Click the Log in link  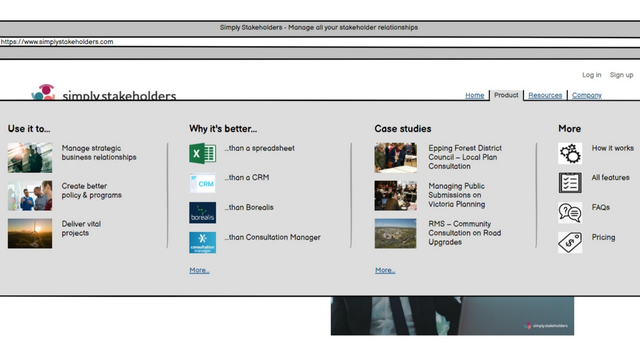591,75
